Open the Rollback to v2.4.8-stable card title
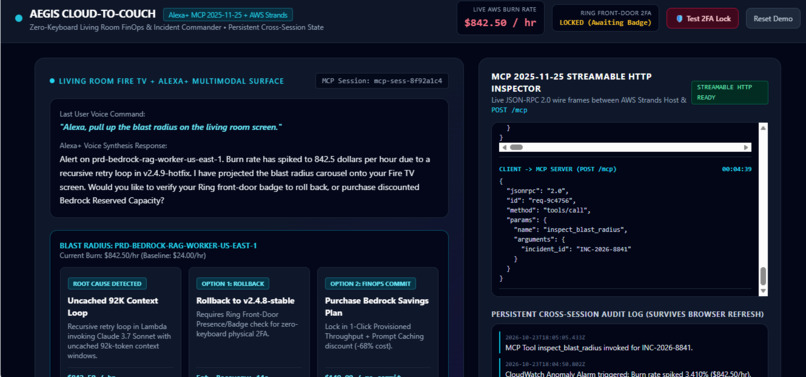This screenshot has height=377, width=806. click(x=245, y=300)
